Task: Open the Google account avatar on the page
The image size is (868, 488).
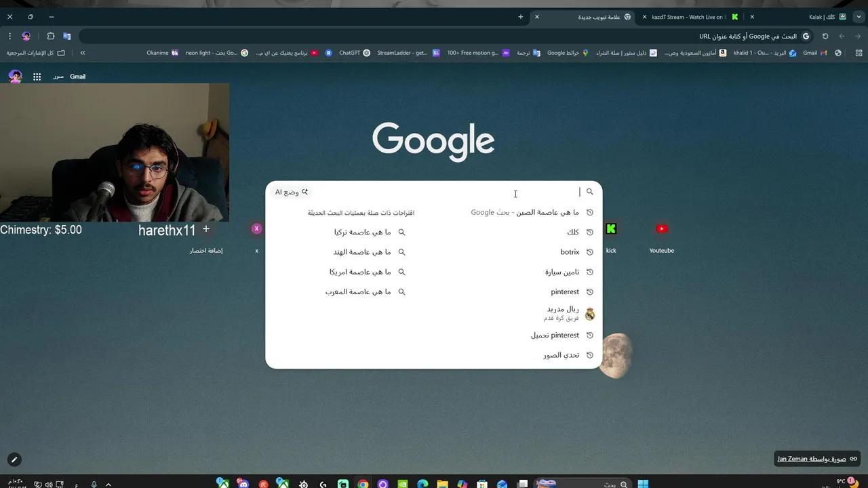Action: coord(15,77)
